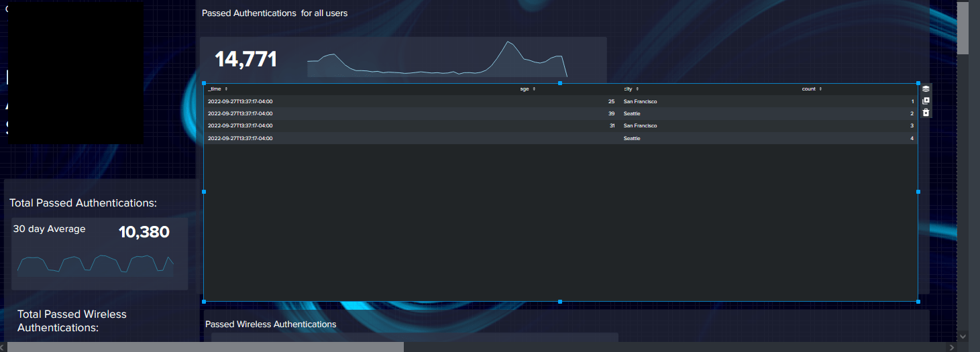Image resolution: width=980 pixels, height=352 pixels.
Task: Click the age value 31
Action: [x=612, y=126]
